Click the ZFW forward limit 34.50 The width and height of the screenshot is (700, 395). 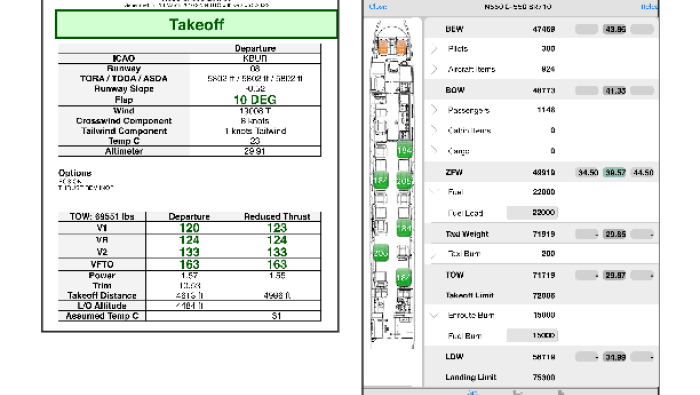click(587, 172)
